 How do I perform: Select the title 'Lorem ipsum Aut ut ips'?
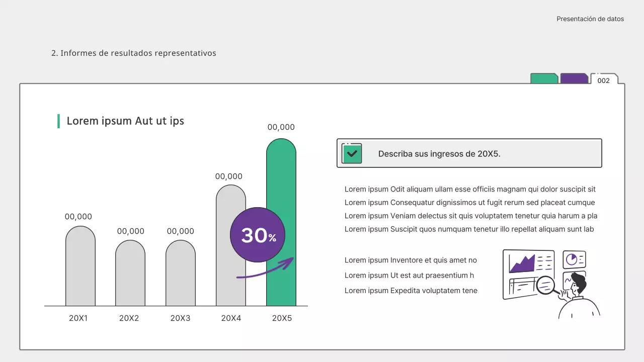click(x=125, y=121)
